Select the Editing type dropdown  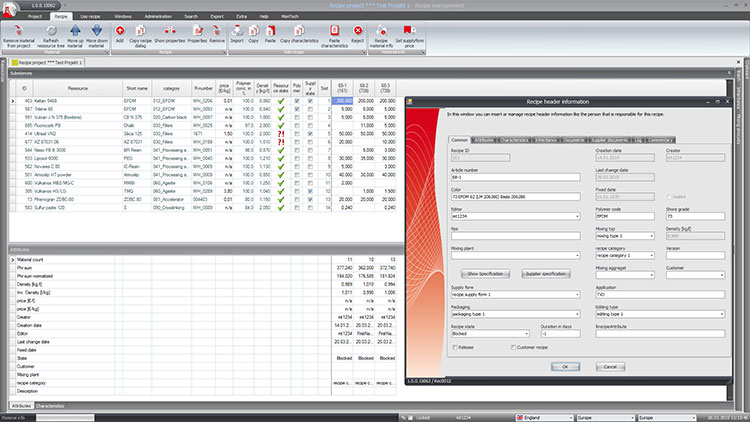tap(660, 314)
